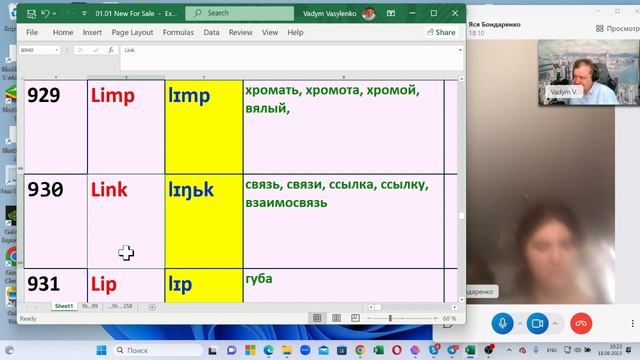Click the zoom in plus button

[x=435, y=318]
